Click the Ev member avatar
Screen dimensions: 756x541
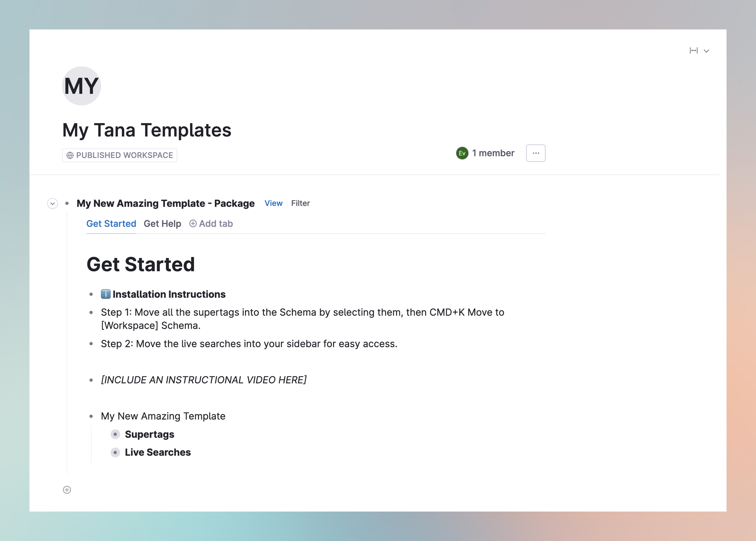tap(462, 153)
